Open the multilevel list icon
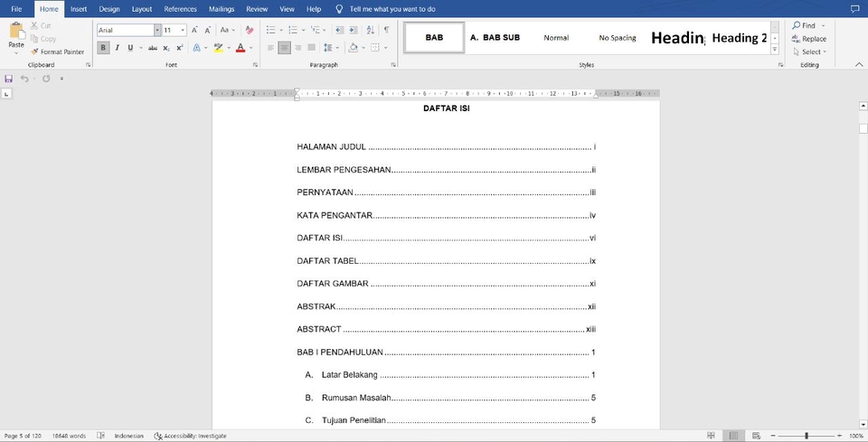 [x=315, y=30]
